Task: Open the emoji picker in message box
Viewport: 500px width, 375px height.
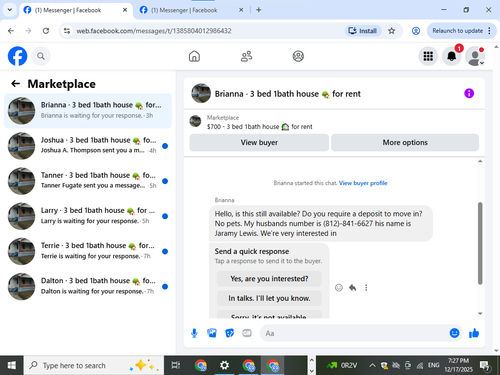Action: 454,333
